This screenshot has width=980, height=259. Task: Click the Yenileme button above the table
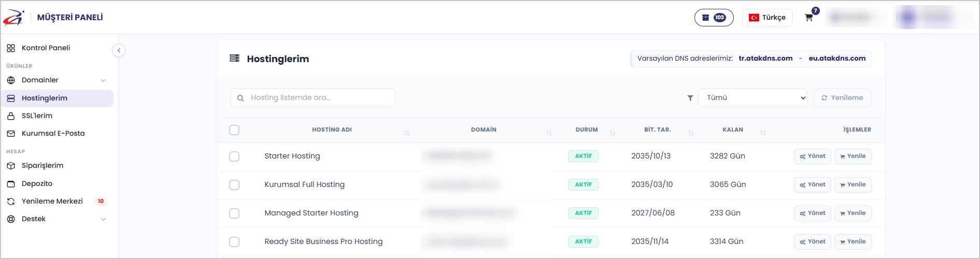842,98
